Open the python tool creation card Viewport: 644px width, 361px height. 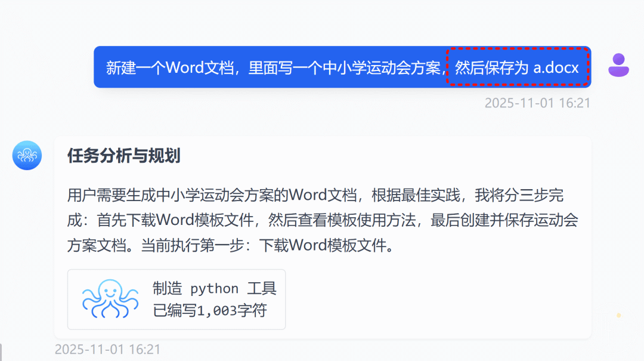point(177,300)
